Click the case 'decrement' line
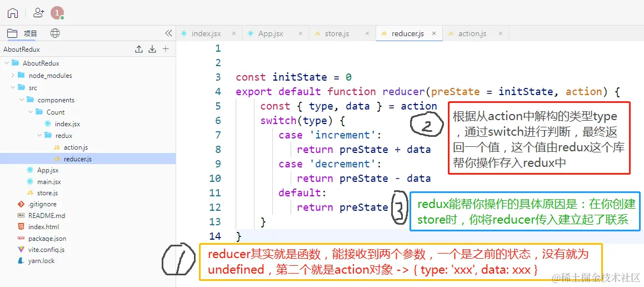Image resolution: width=644 pixels, height=287 pixels. (x=330, y=164)
